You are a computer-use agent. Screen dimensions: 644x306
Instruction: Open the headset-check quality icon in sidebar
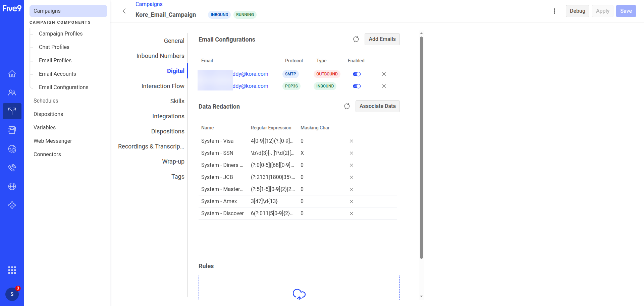[x=12, y=149]
